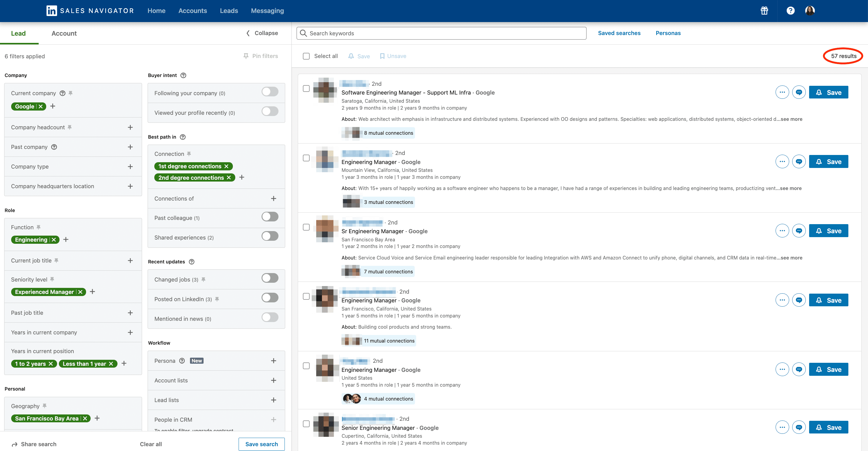868x451 pixels.
Task: Expand the Past company filter
Action: coord(130,147)
